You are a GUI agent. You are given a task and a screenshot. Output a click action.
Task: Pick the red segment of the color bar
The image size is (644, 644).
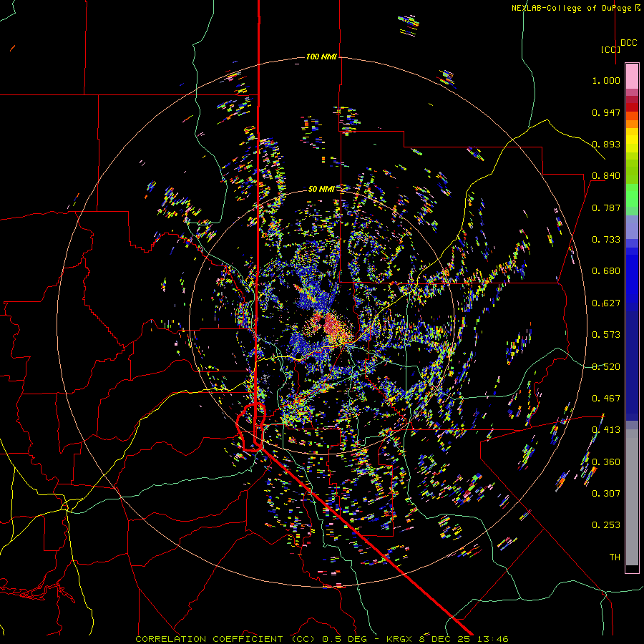tap(632, 107)
